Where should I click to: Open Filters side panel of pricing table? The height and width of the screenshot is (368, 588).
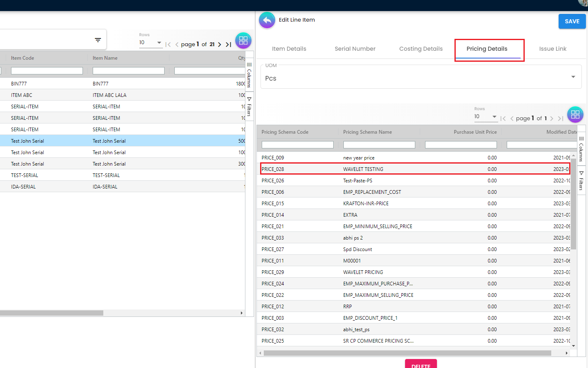click(x=581, y=181)
